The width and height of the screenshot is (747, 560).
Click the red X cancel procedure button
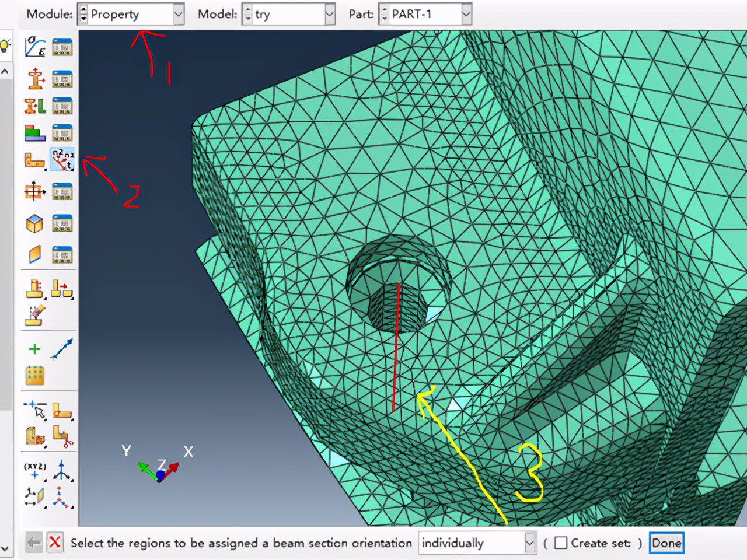point(55,542)
